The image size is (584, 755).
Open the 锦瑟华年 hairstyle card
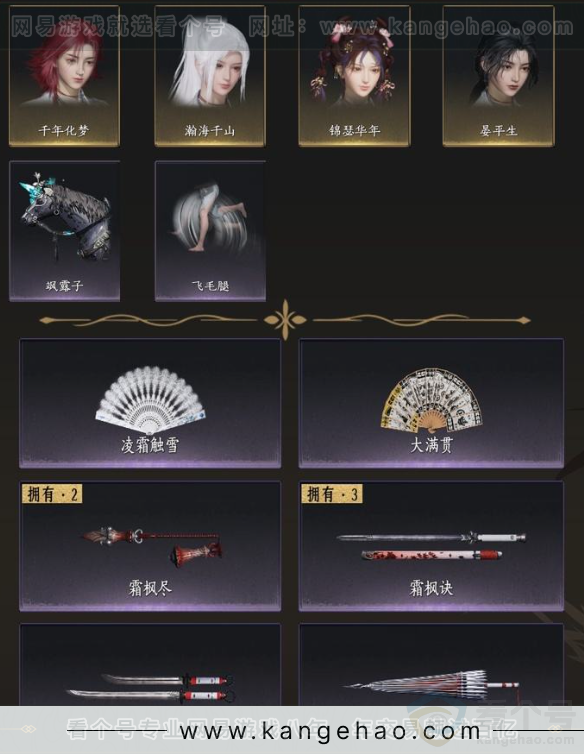pyautogui.click(x=354, y=76)
